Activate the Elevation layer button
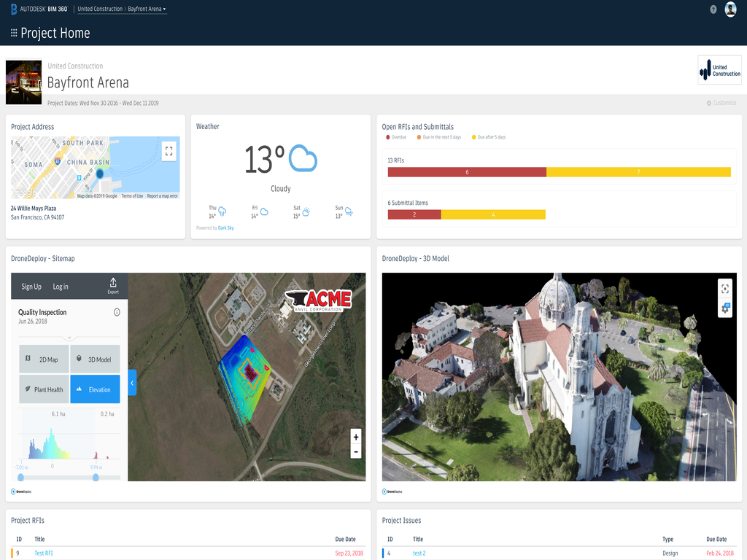This screenshot has height=560, width=747. click(96, 389)
